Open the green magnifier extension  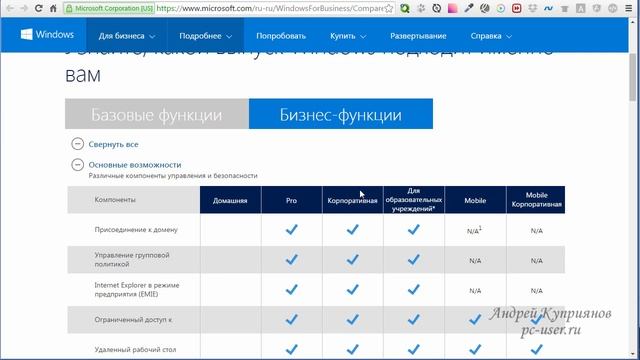[x=404, y=8]
